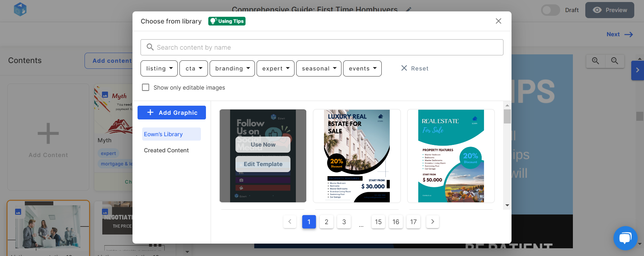Click the Myth card title text
Image resolution: width=644 pixels, height=256 pixels.
105,140
